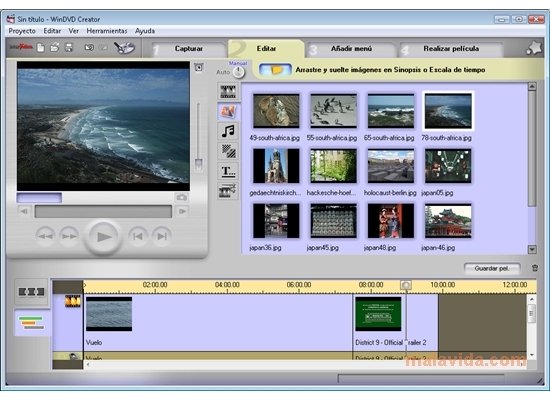
Task: Select the hackesche-hoefe thumbnail
Action: click(x=333, y=166)
